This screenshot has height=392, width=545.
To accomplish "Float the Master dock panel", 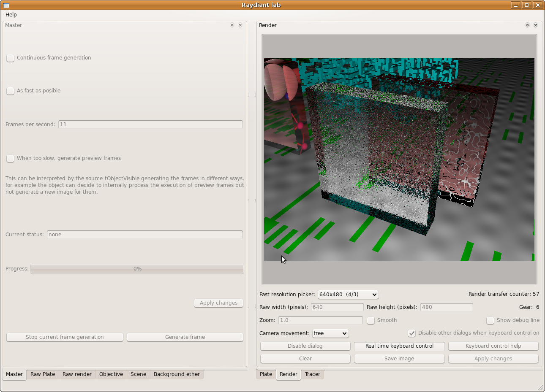I will coord(232,25).
